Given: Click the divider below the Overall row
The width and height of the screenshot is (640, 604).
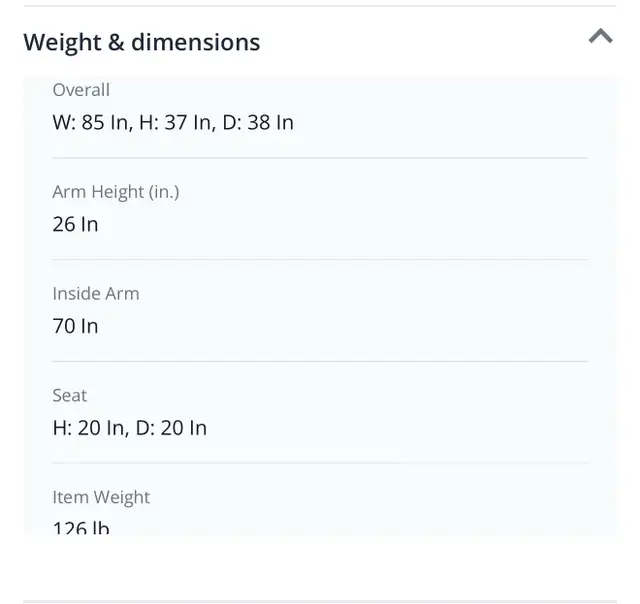Looking at the screenshot, I should click(320, 158).
